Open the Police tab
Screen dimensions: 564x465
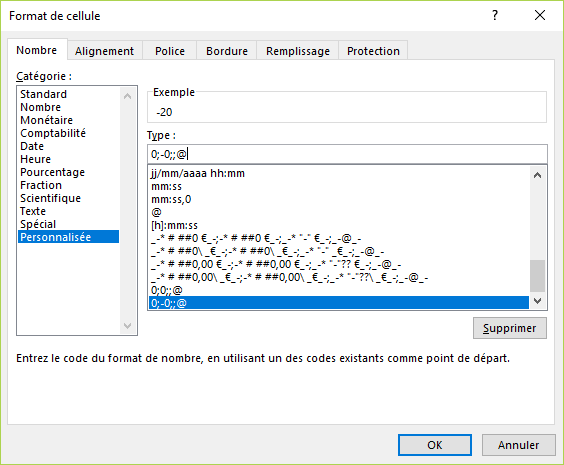(x=170, y=51)
